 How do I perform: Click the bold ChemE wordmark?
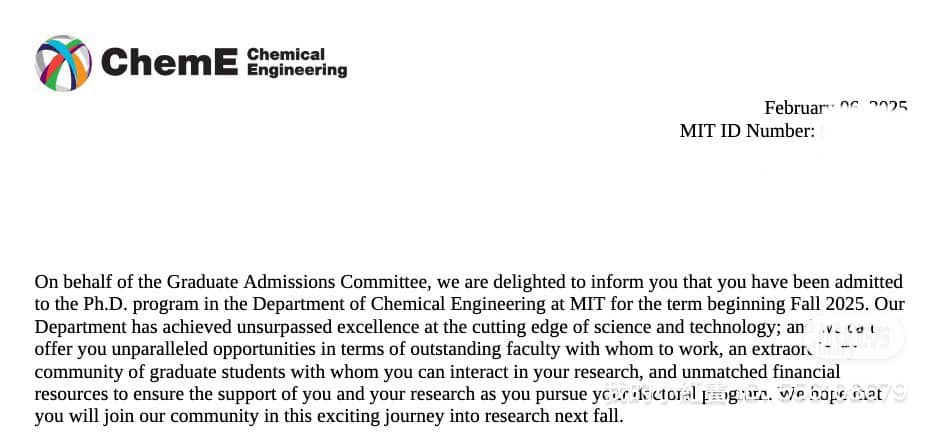point(170,63)
